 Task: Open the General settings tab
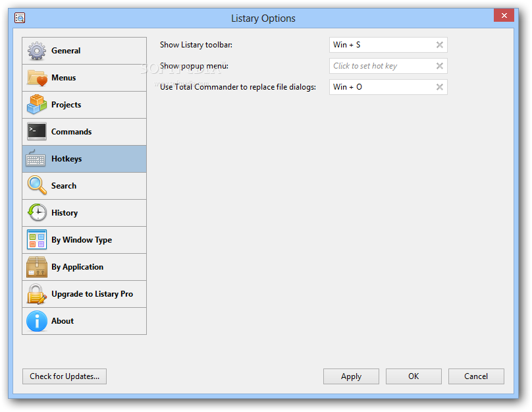[84, 51]
